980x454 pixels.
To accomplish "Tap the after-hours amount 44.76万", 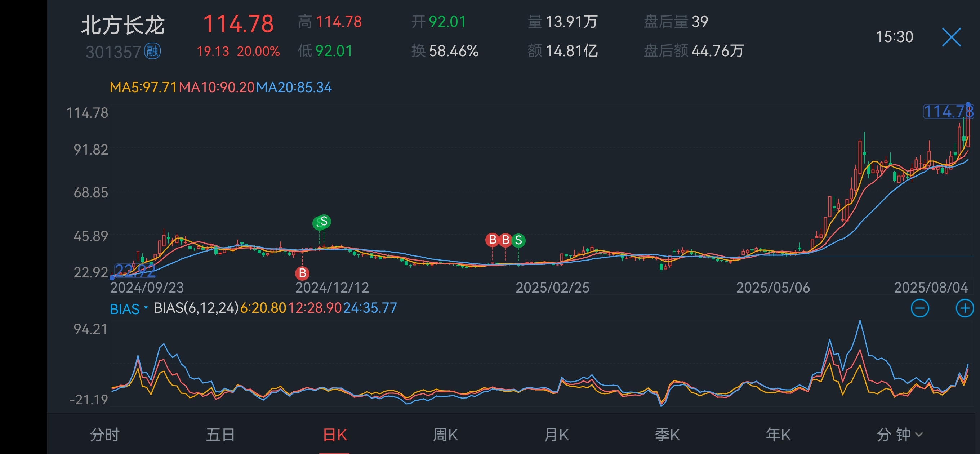I will [x=717, y=50].
